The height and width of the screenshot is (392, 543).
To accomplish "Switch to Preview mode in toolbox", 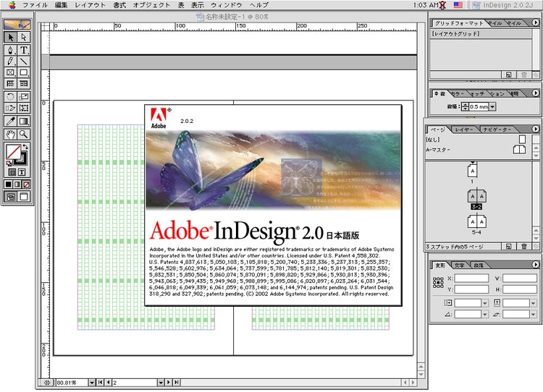I will (x=24, y=197).
